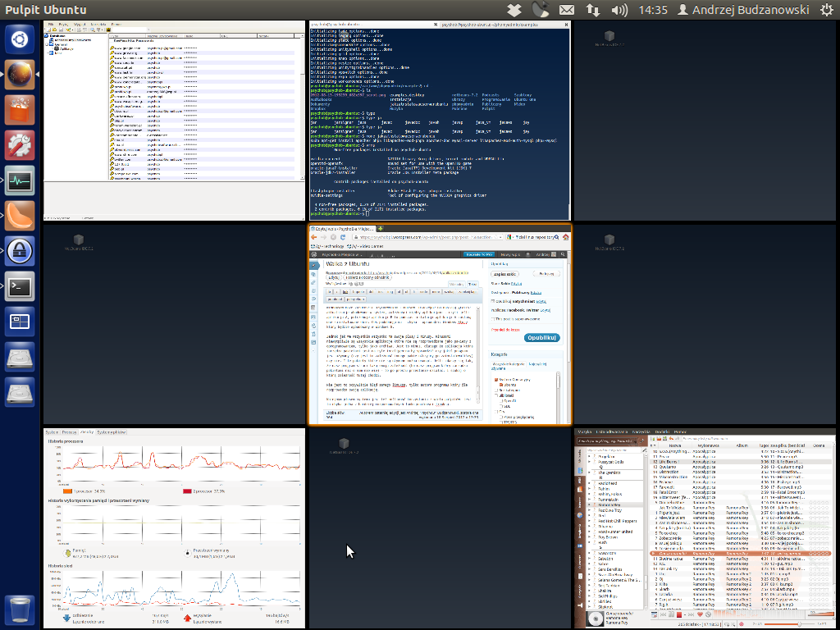Open the network connections indicator menu

click(x=593, y=10)
